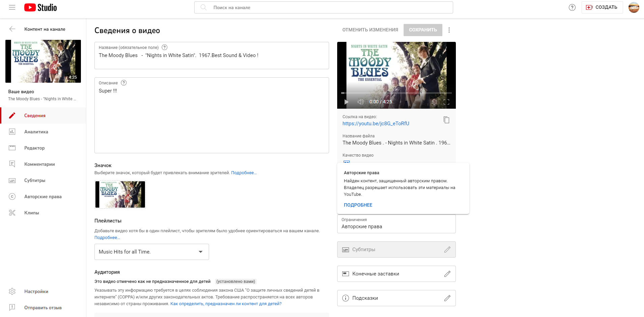Click Подробнее link under Значок
The width and height of the screenshot is (644, 317).
[244, 173]
